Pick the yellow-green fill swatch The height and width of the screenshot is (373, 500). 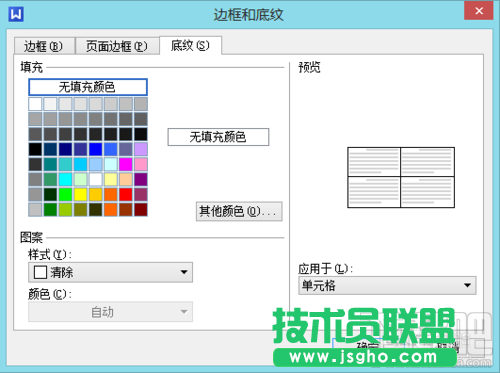(65, 210)
